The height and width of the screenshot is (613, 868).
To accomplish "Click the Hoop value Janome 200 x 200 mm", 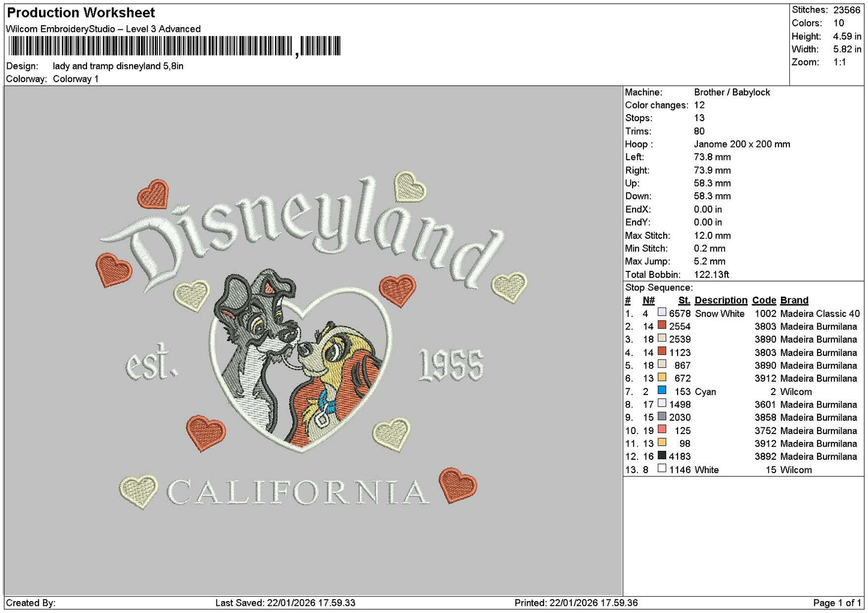I will point(742,144).
